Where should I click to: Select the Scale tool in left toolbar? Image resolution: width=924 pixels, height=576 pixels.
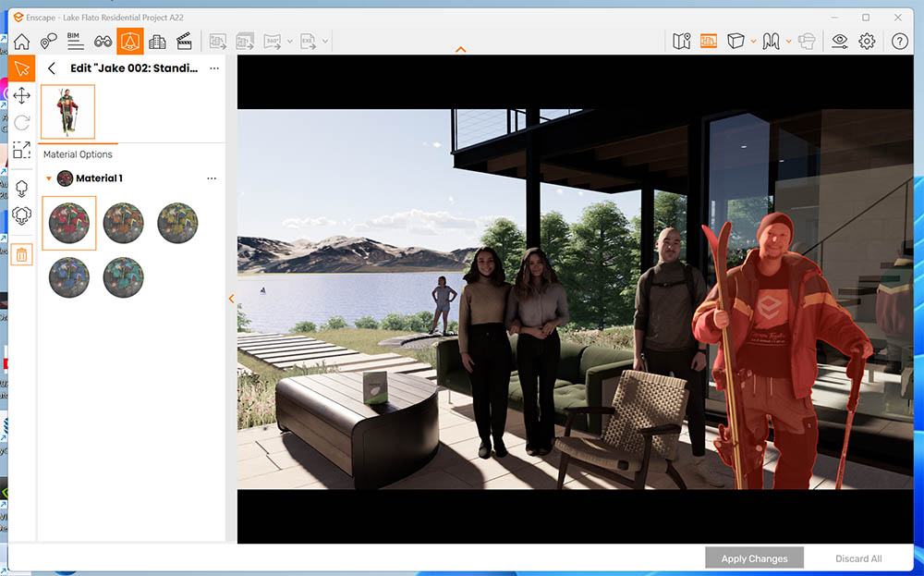coord(21,150)
